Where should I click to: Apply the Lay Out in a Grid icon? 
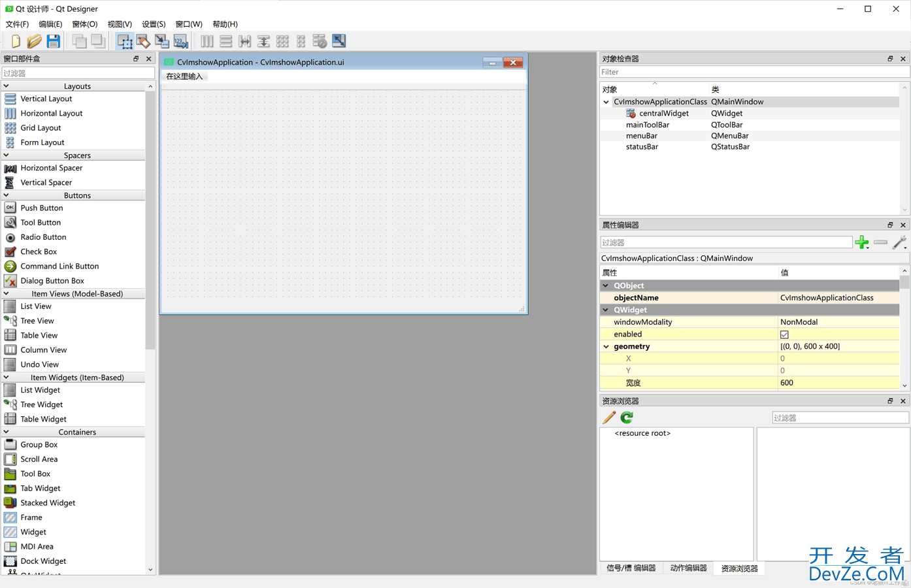click(282, 41)
